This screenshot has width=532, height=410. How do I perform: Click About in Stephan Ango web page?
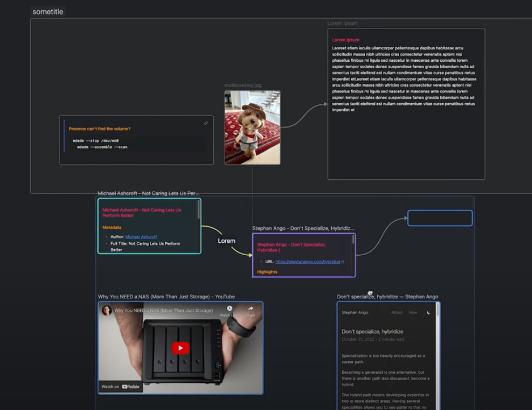[x=396, y=312]
